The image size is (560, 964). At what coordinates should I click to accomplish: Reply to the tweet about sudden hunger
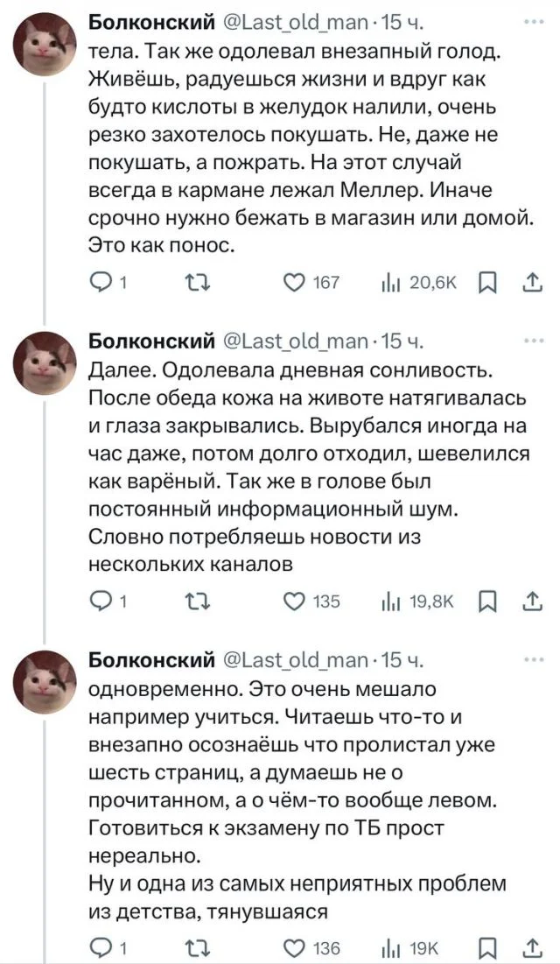[x=104, y=283]
